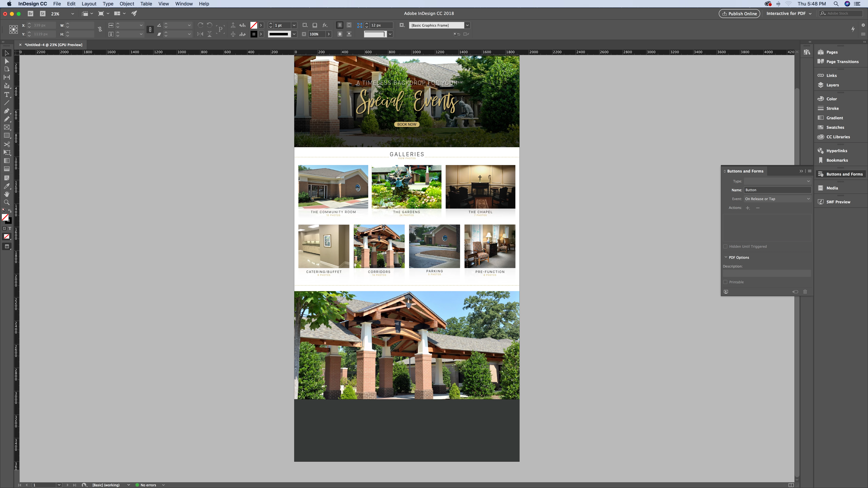Image resolution: width=868 pixels, height=488 pixels.
Task: Select the Eyedropper tool
Action: point(6,186)
